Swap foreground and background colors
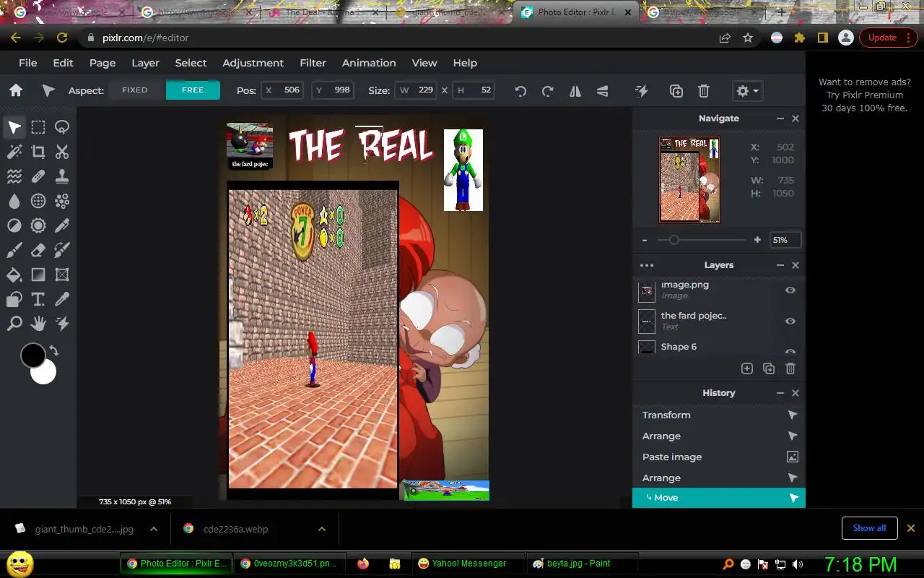This screenshot has width=924, height=578. [x=53, y=351]
